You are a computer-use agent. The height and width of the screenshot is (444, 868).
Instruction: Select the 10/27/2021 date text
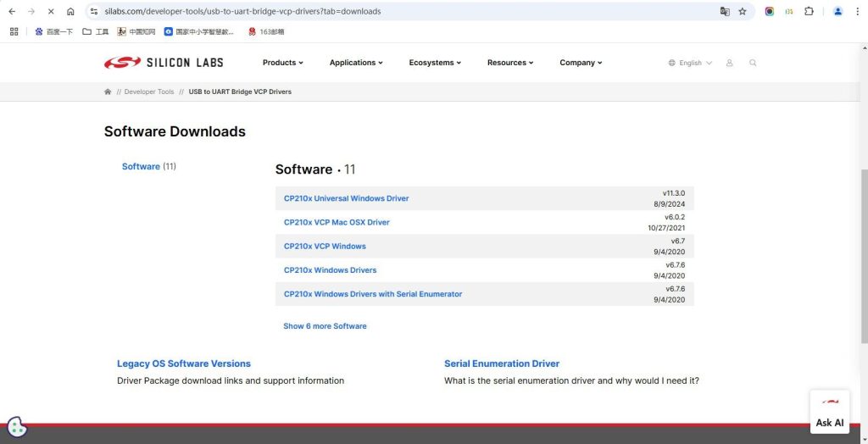[x=666, y=228]
